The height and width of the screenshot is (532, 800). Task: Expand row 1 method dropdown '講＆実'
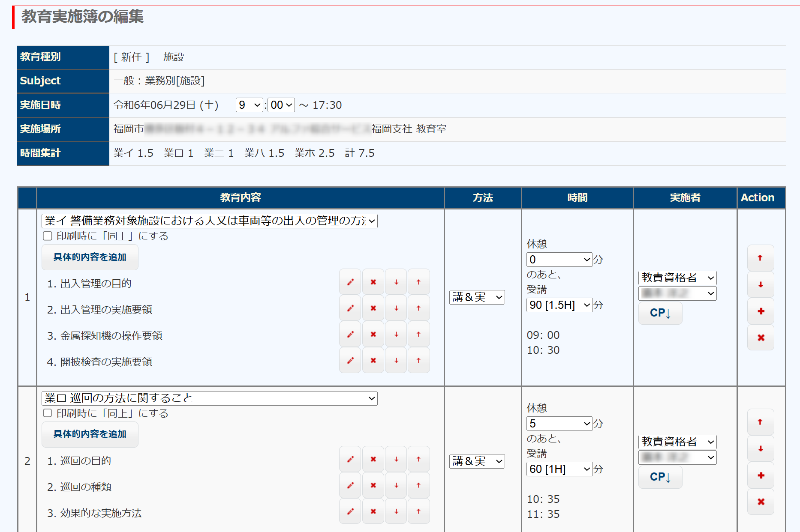coord(477,297)
